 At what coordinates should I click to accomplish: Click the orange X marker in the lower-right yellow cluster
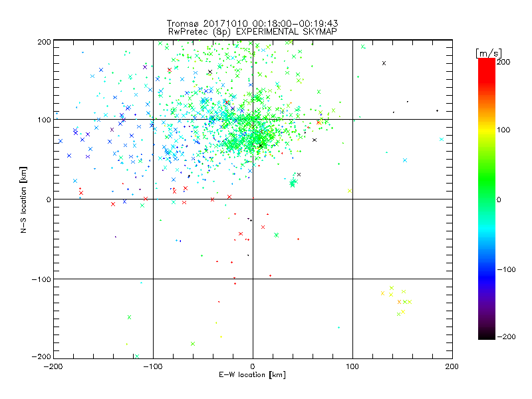click(x=399, y=302)
